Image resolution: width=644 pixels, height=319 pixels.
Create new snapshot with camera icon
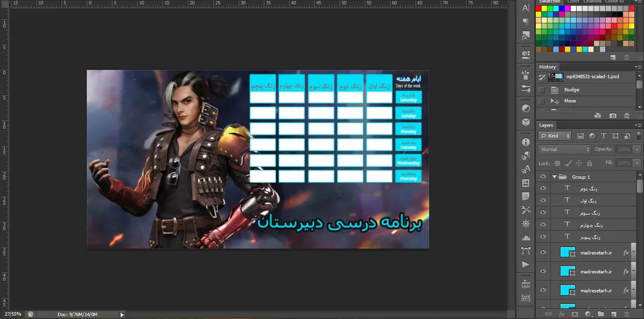pos(613,116)
